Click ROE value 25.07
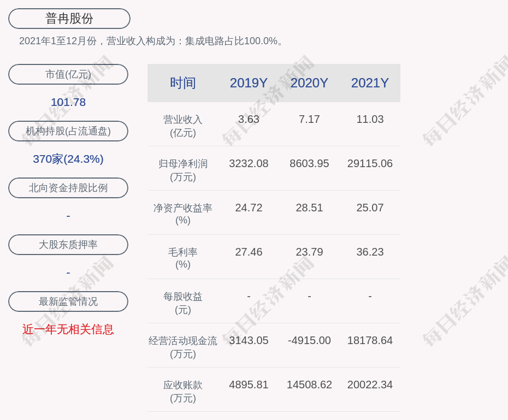This screenshot has width=508, height=420. 370,208
